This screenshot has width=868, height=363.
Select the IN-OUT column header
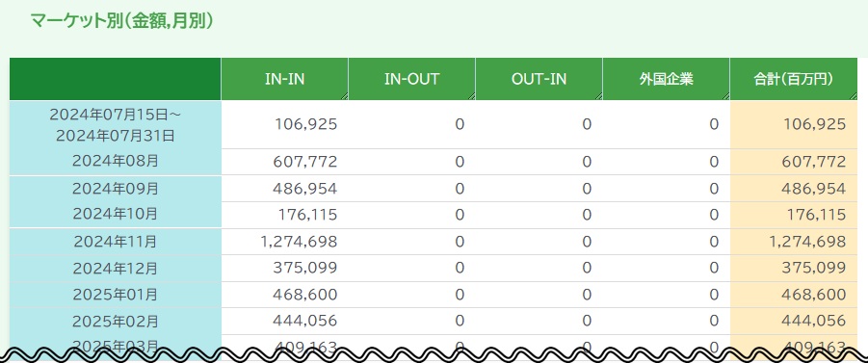[412, 79]
